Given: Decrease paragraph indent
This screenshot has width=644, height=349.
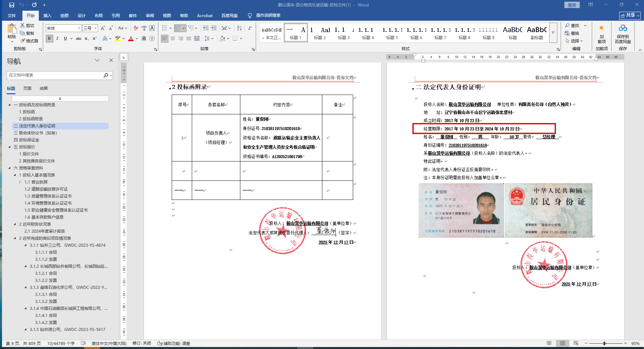Looking at the screenshot, I should [206, 28].
